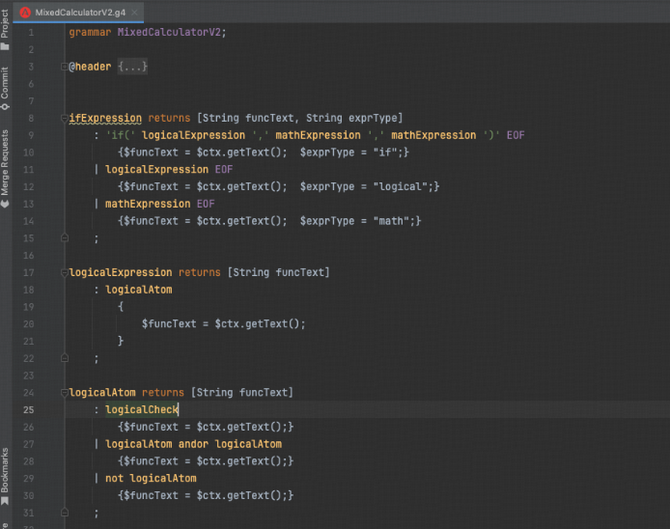Expand the folded @header block

(x=65, y=66)
